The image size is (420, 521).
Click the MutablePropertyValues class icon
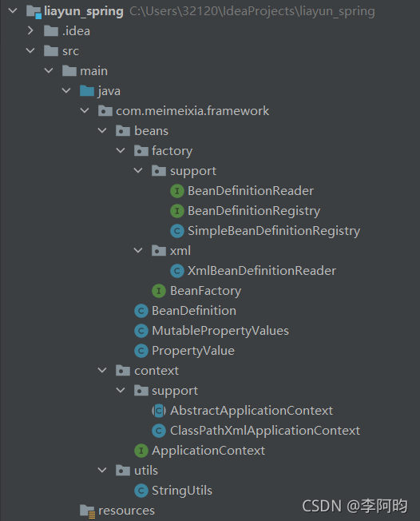pyautogui.click(x=141, y=331)
